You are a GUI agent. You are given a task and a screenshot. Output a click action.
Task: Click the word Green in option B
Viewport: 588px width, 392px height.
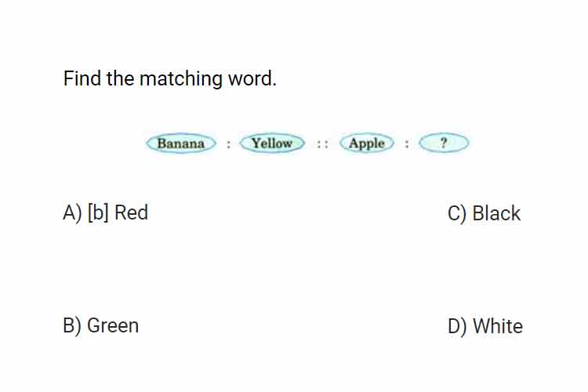point(113,325)
